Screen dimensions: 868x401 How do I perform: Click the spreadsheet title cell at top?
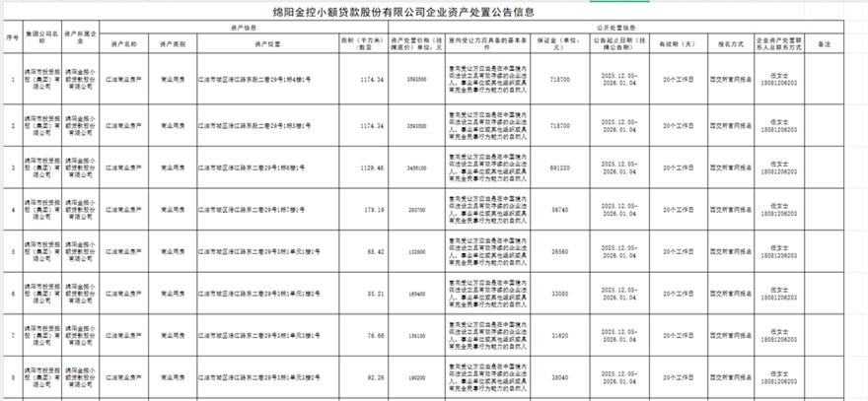[x=434, y=12]
